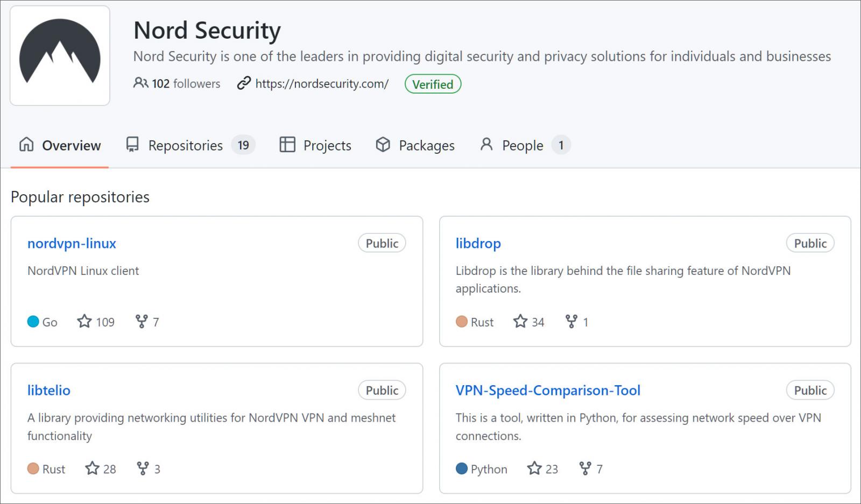Switch to the Repositories tab
The width and height of the screenshot is (861, 504).
click(185, 145)
